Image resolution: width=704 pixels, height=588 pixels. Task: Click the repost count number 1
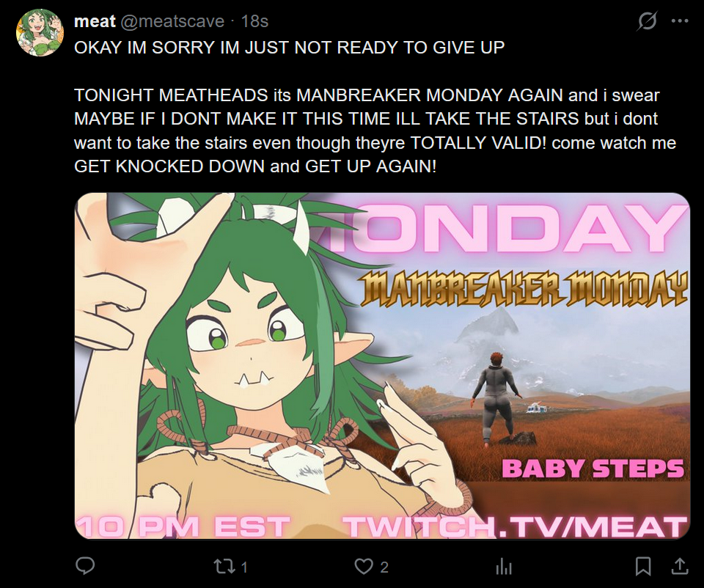click(244, 567)
